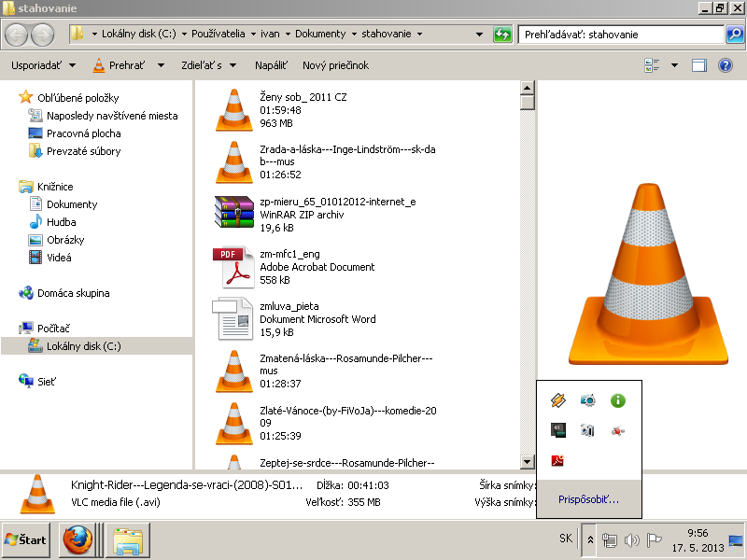Select the Ženy sob_ 2011 CZ VLC file icon
Viewport: 747px width, 560px height.
(234, 110)
